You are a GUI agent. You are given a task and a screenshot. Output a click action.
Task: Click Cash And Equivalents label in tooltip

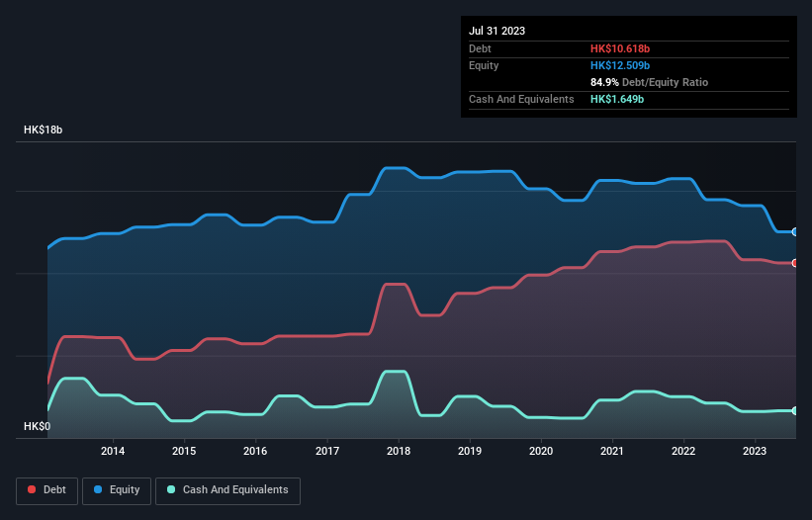tap(521, 99)
